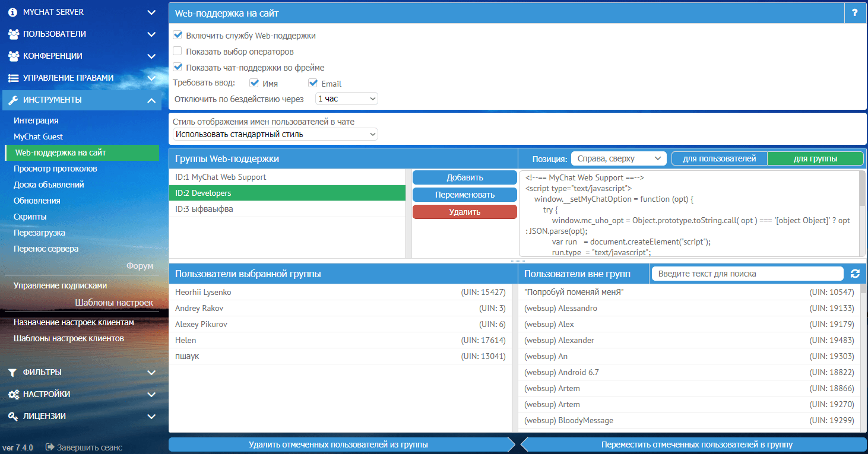Viewport: 868px width, 454px height.
Task: Open the Позиция dropdown Справа, сверху
Action: point(619,158)
